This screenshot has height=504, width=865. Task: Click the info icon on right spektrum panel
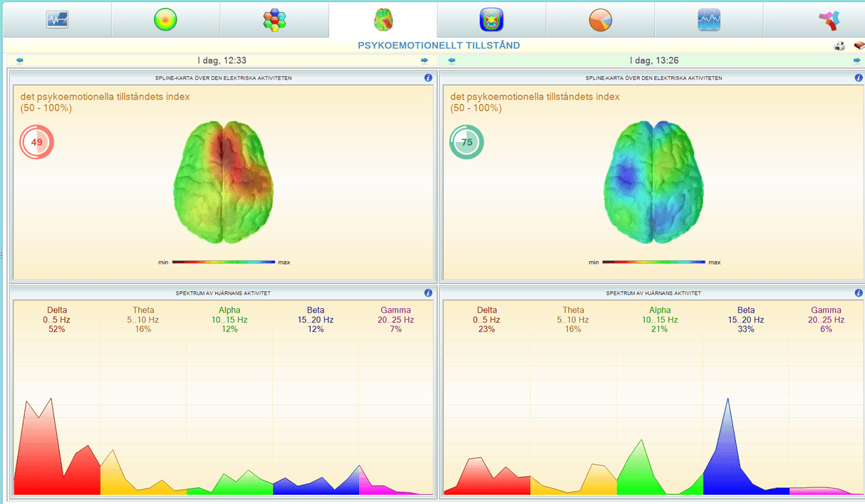859,292
